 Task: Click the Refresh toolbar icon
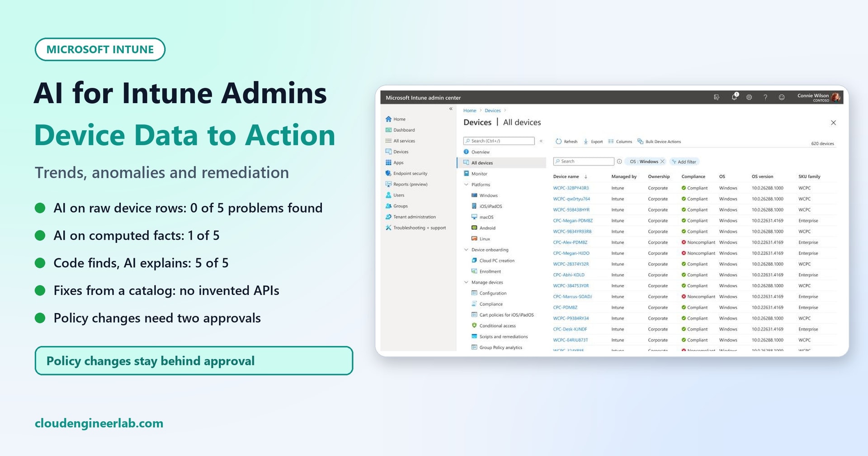558,142
